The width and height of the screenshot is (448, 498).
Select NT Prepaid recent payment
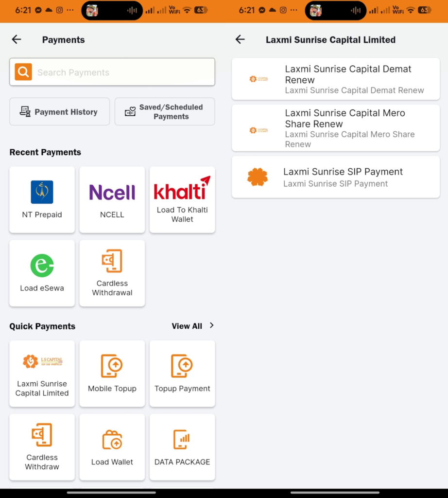click(x=42, y=199)
